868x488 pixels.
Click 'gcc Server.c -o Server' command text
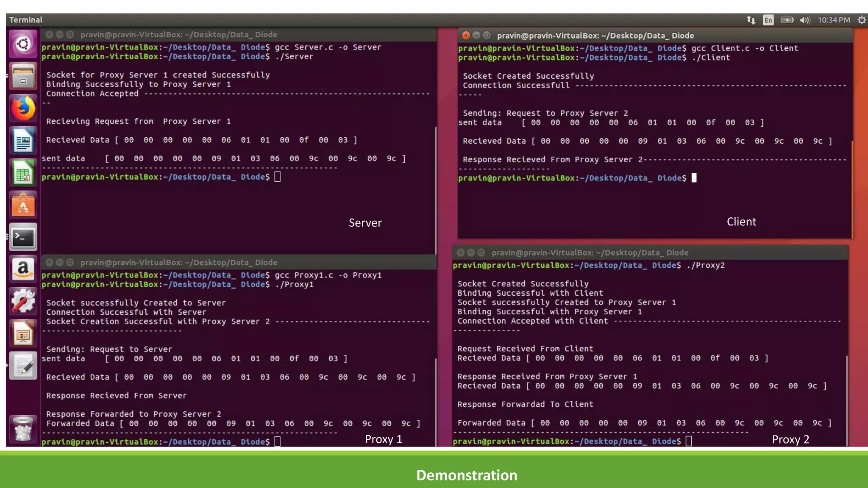[x=328, y=47]
